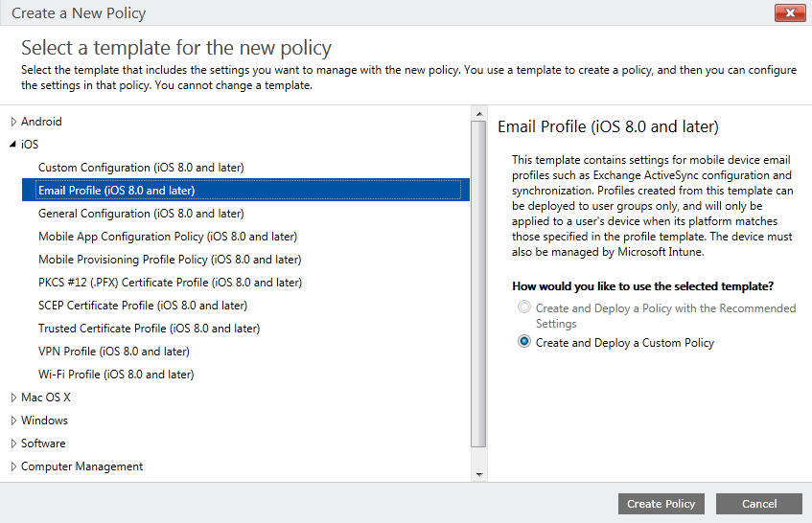
Task: Click the Cancel button
Action: pos(758,504)
